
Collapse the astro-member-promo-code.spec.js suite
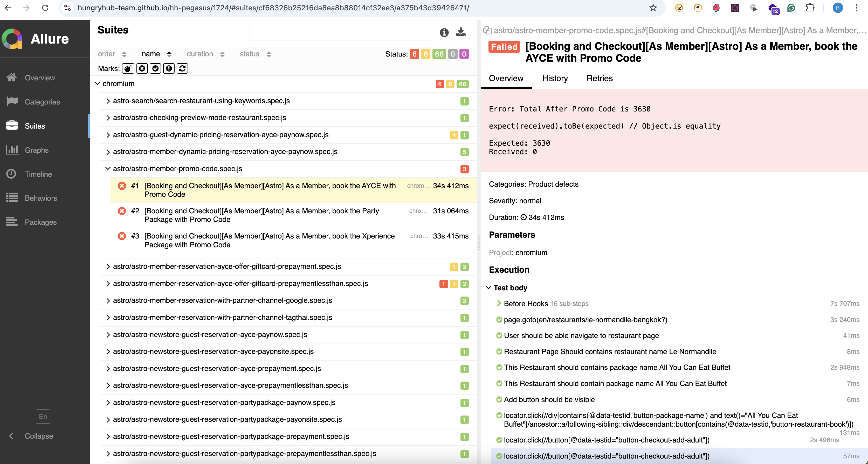[108, 168]
